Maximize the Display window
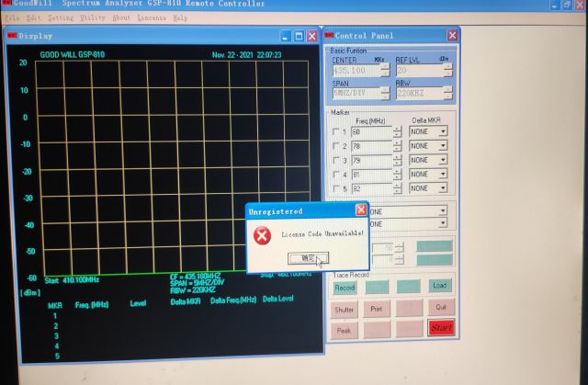Image resolution: width=588 pixels, height=385 pixels. click(x=299, y=37)
